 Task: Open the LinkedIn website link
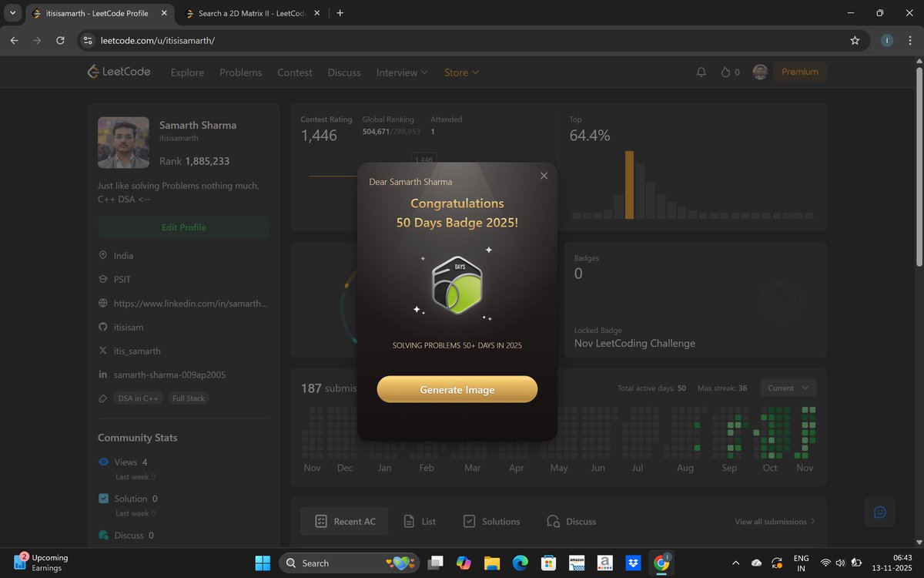[191, 304]
